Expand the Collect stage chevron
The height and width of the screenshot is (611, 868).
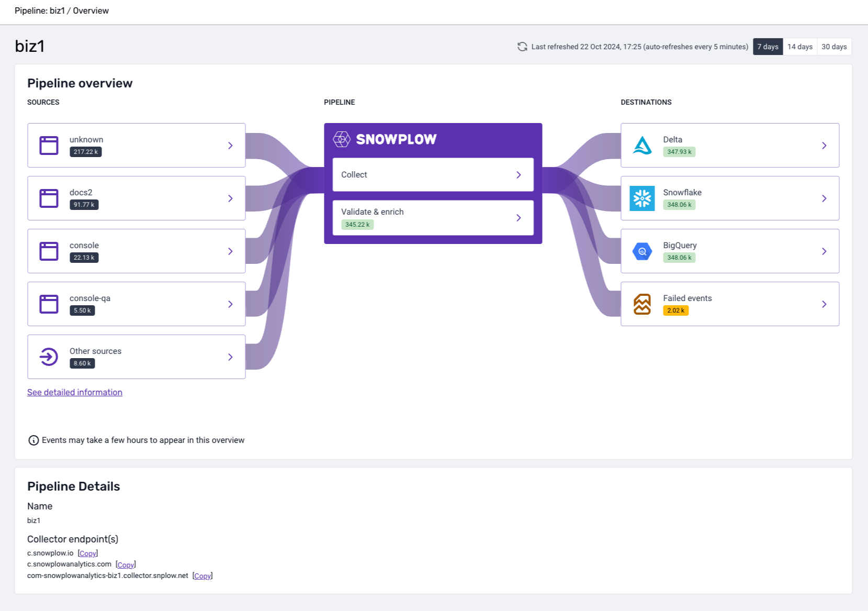pyautogui.click(x=518, y=175)
